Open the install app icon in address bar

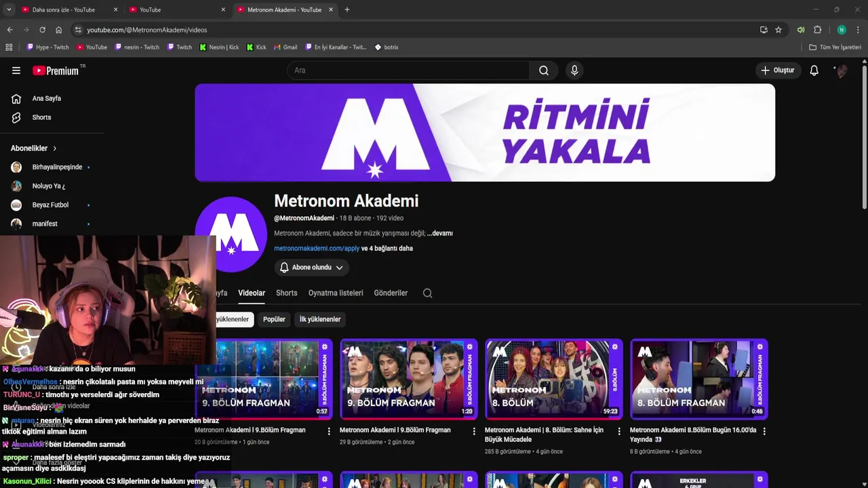point(764,30)
